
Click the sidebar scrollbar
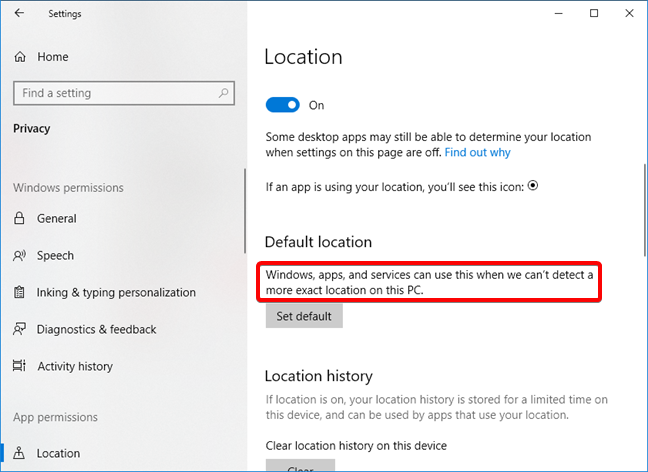245,211
